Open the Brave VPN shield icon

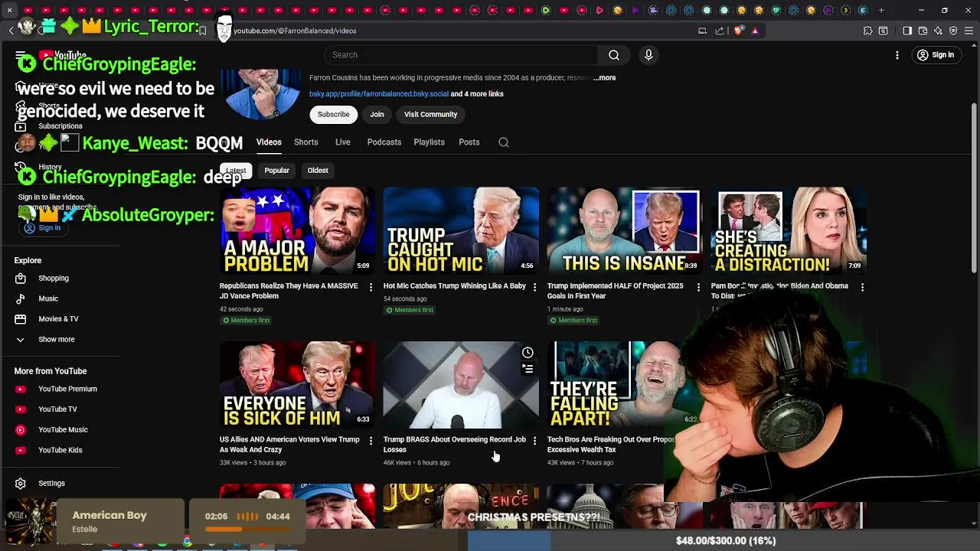point(953,31)
